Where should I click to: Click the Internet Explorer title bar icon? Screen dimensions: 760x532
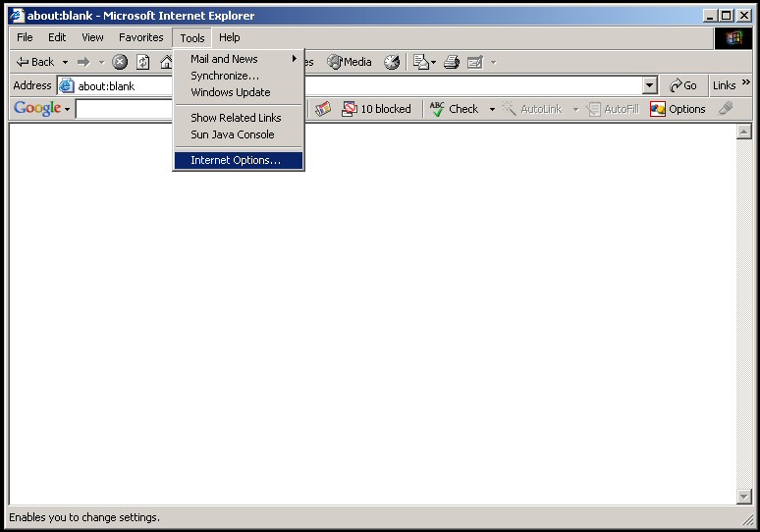coord(17,16)
